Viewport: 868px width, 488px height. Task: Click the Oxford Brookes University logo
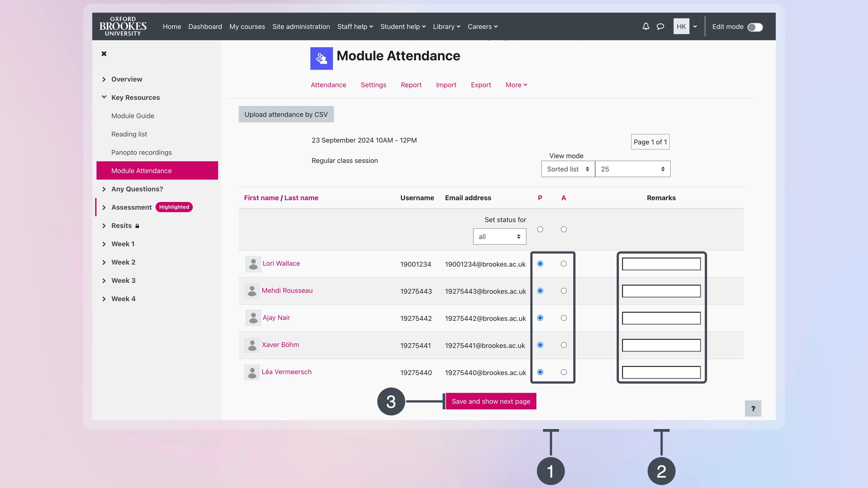coord(123,26)
